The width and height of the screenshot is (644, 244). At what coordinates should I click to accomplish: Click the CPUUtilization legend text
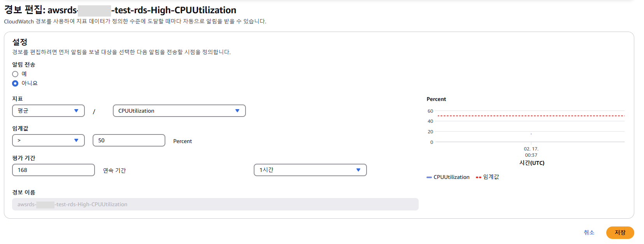pyautogui.click(x=451, y=177)
